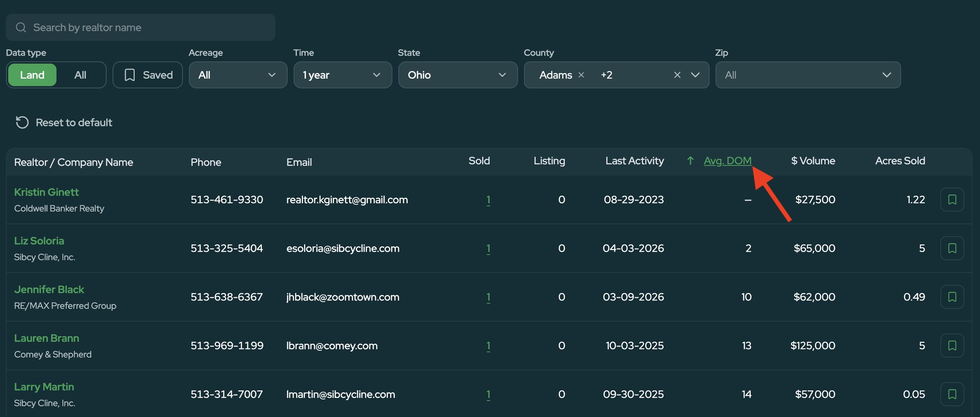Open Larry Martin's sold count link
The width and height of the screenshot is (980, 417).
488,395
